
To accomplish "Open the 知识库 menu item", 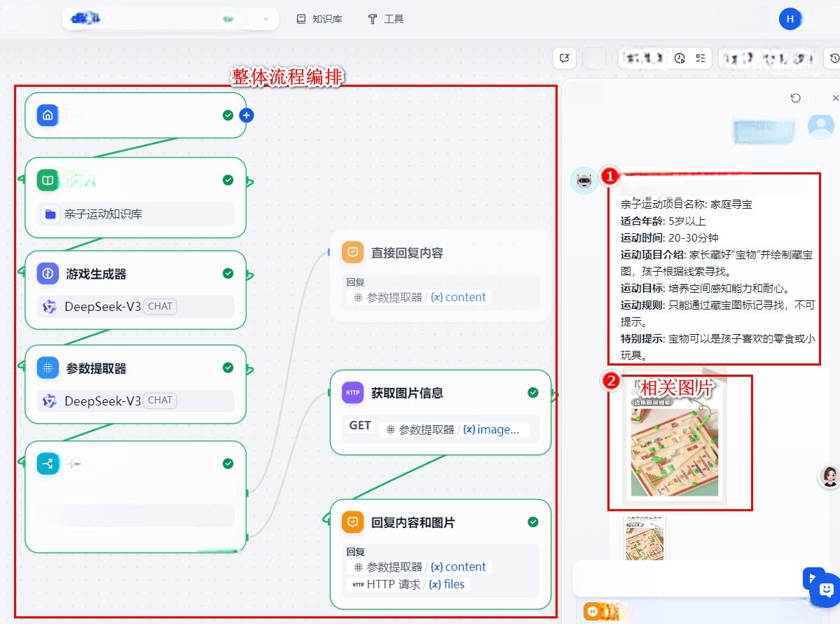I will click(319, 19).
